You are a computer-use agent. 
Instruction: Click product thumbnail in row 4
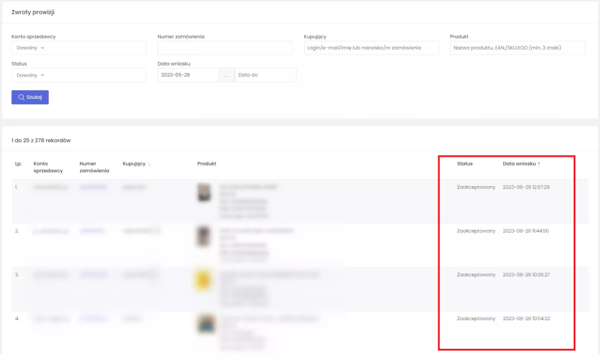click(x=204, y=323)
